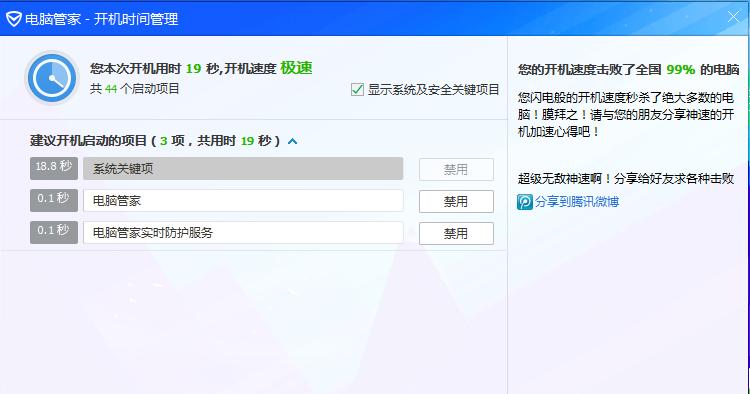Disable the 电脑管家 startup item
Screen dimensions: 750x394
point(456,201)
